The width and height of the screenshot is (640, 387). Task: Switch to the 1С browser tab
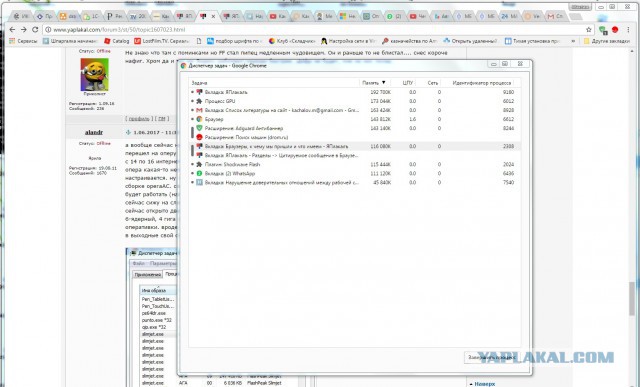[91, 16]
